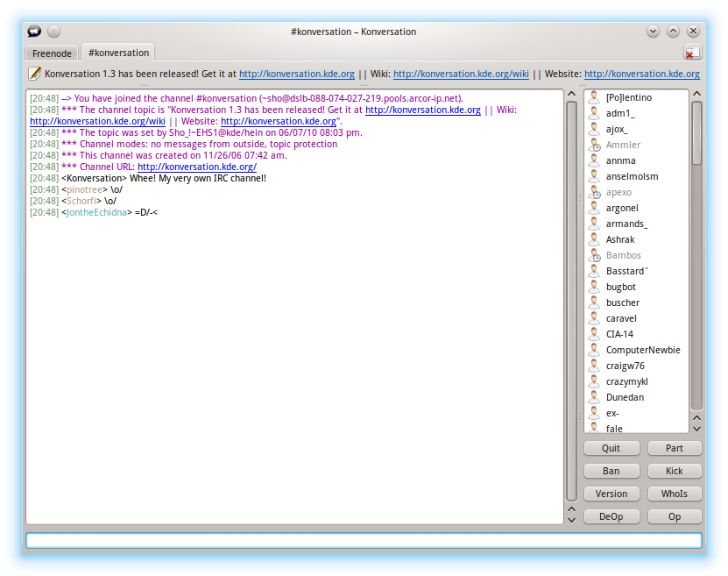Click the nick pinotree in chat log
This screenshot has height=576, width=728.
(x=84, y=189)
